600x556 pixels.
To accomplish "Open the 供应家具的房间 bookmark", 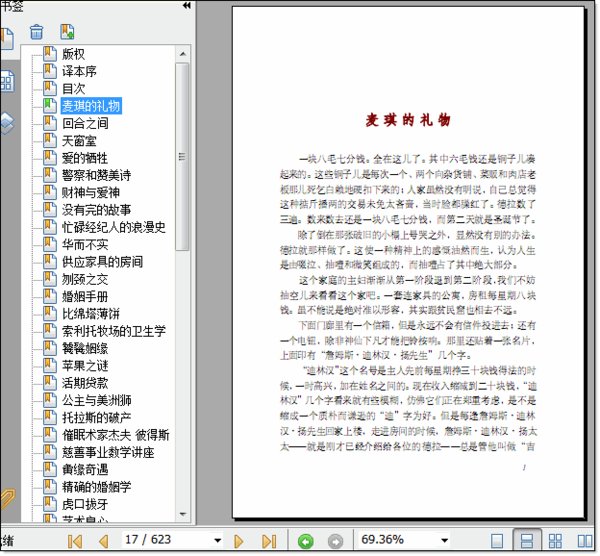I will [x=103, y=262].
